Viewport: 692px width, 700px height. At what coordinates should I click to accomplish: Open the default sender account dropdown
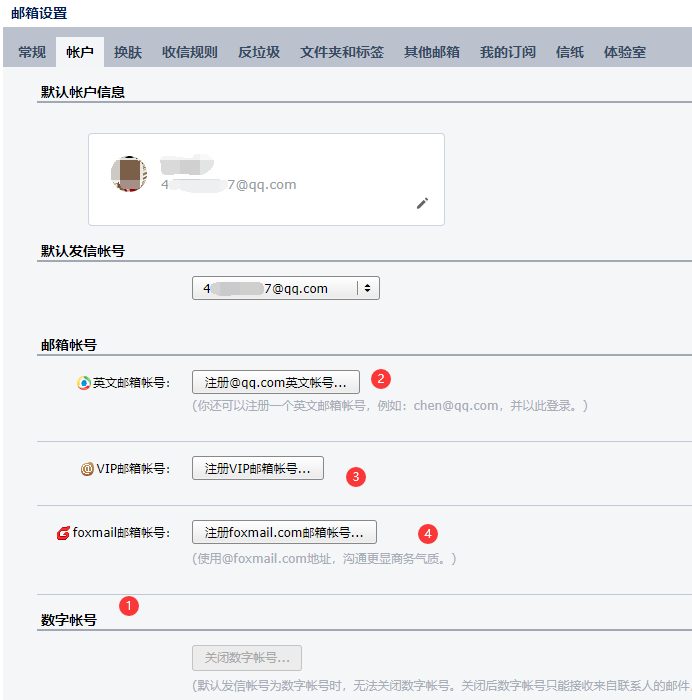286,288
